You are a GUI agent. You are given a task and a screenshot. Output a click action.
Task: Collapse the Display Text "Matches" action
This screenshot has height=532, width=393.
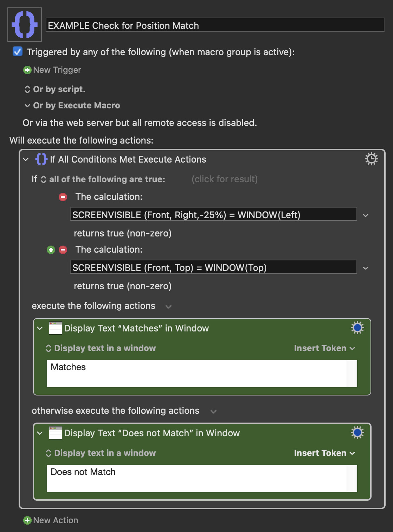coord(40,328)
